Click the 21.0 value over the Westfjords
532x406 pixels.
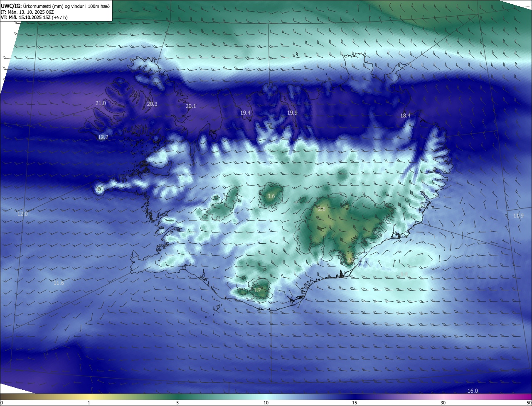tap(101, 103)
